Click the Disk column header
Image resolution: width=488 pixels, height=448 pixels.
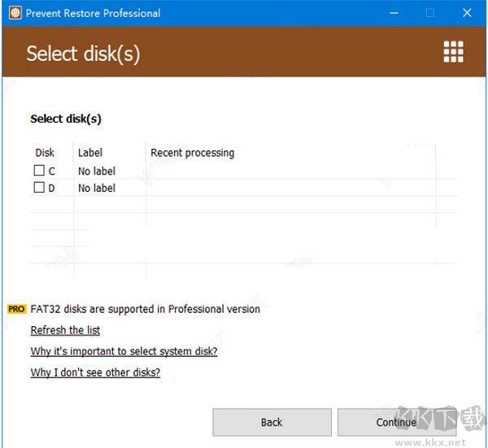point(45,153)
